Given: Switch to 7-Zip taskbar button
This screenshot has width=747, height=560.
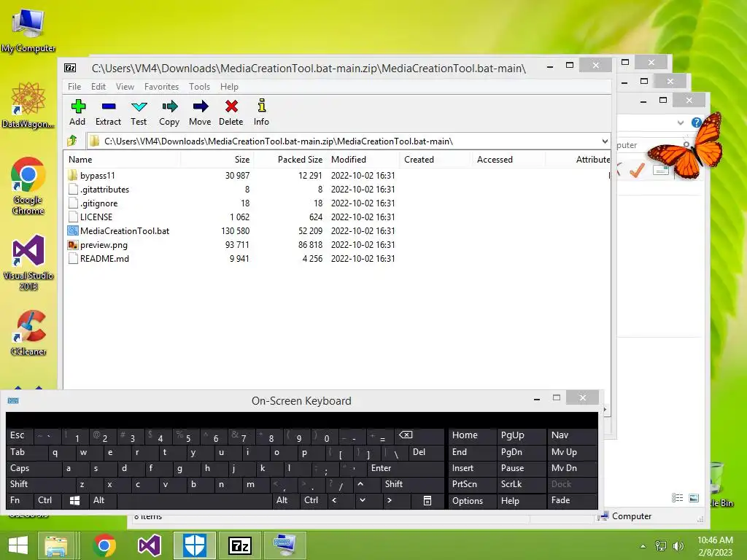Looking at the screenshot, I should [239, 545].
